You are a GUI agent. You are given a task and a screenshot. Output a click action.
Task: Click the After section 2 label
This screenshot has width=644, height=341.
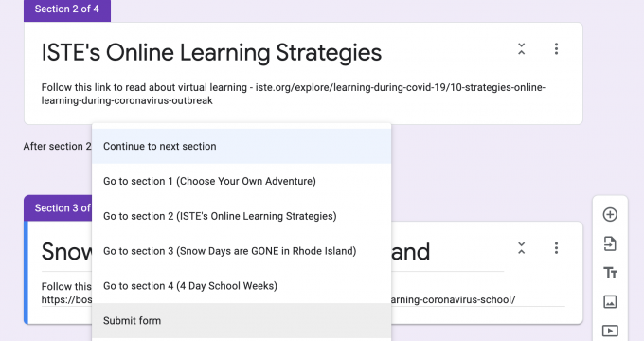pyautogui.click(x=57, y=146)
